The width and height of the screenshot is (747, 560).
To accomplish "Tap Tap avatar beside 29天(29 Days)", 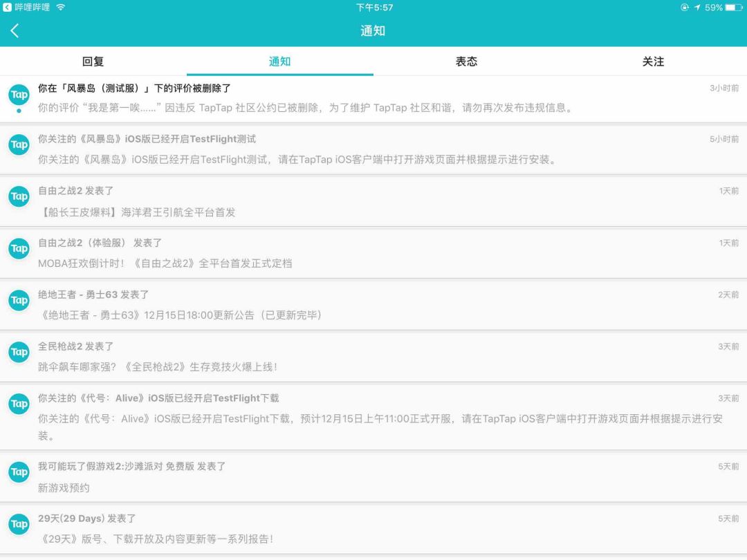I will (19, 524).
